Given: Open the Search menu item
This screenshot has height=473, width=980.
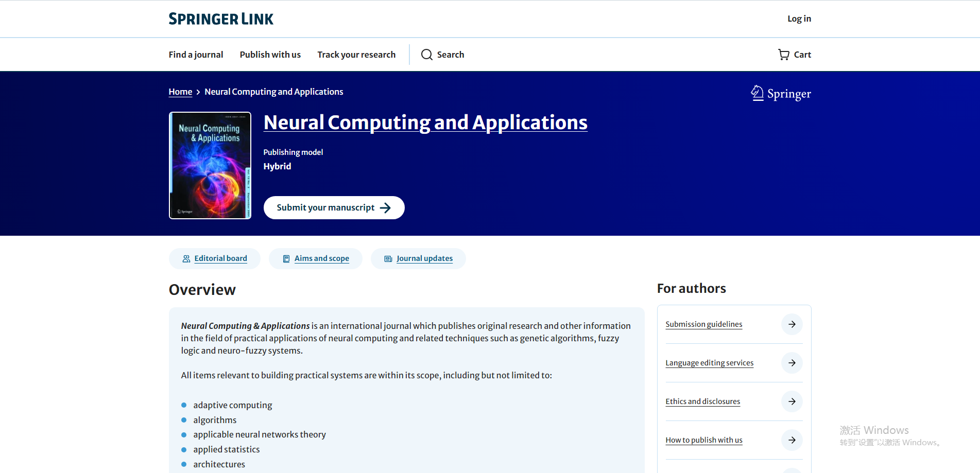Looking at the screenshot, I should tap(442, 55).
